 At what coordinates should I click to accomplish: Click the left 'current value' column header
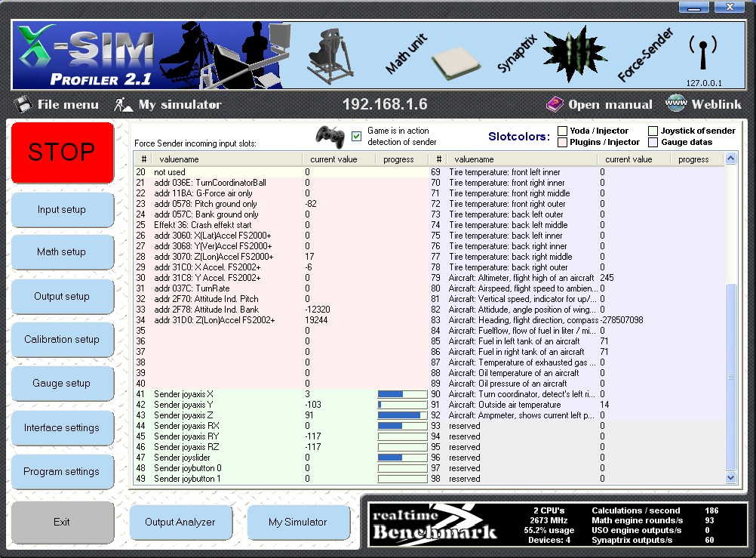[x=339, y=159]
